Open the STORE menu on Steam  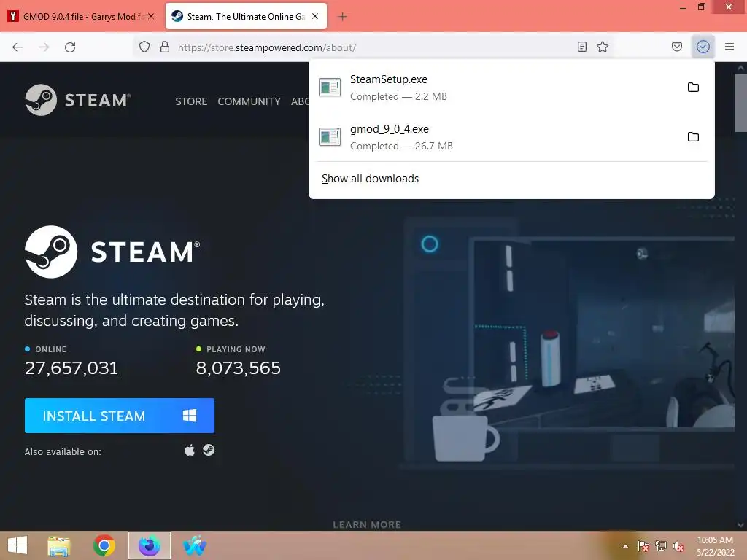191,101
